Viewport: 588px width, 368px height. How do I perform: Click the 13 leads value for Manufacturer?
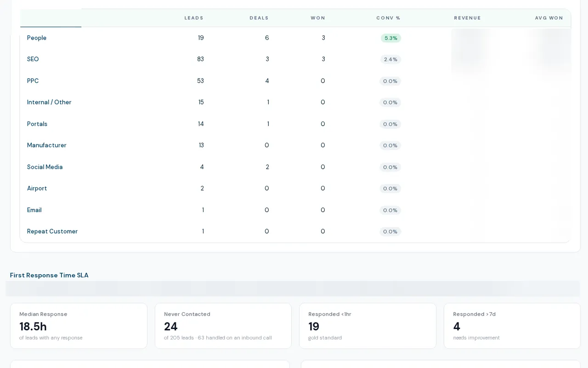pos(201,145)
